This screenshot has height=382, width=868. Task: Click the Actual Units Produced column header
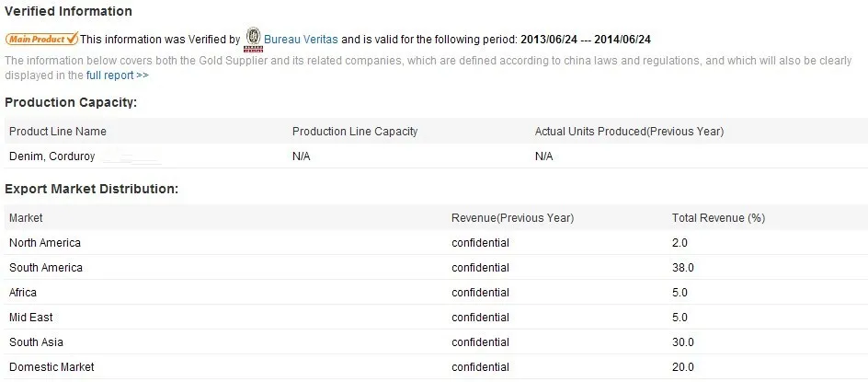point(629,132)
